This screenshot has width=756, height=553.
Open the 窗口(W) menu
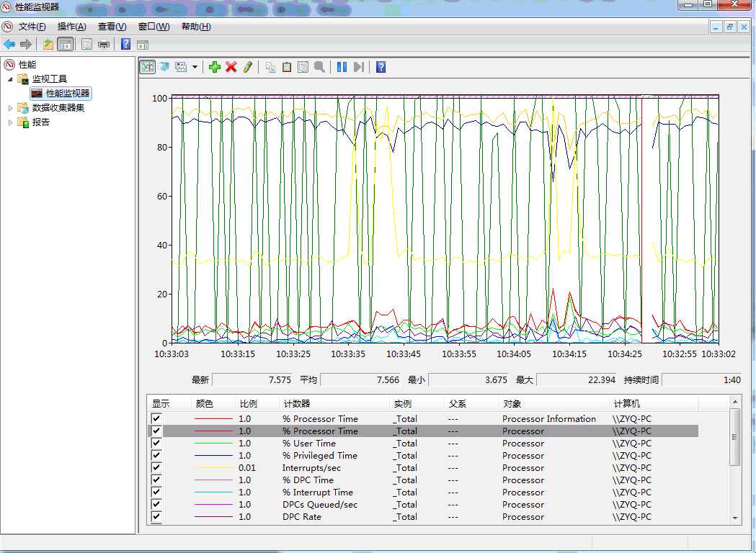coord(154,27)
